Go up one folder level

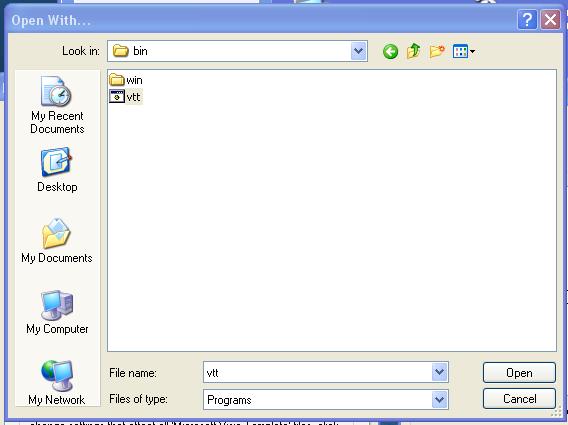point(413,51)
